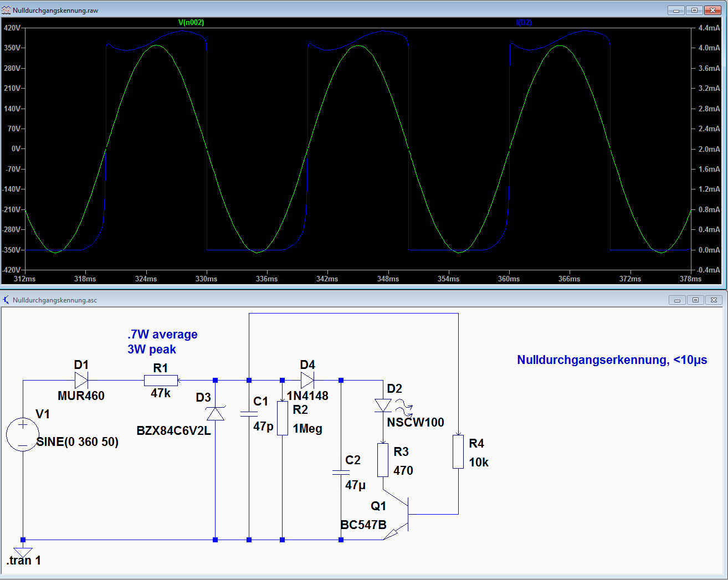Click the .7W average comment text
Viewport: 728px width, 580px height.
(x=162, y=335)
